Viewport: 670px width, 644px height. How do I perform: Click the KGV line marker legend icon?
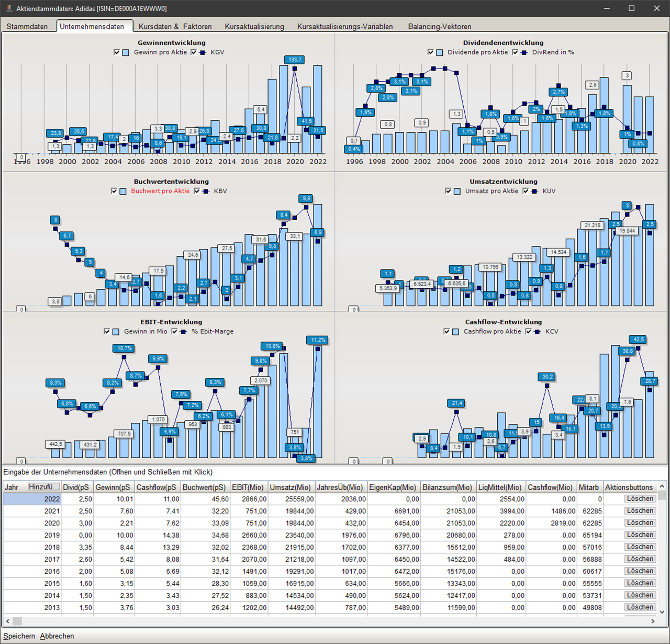(203, 52)
